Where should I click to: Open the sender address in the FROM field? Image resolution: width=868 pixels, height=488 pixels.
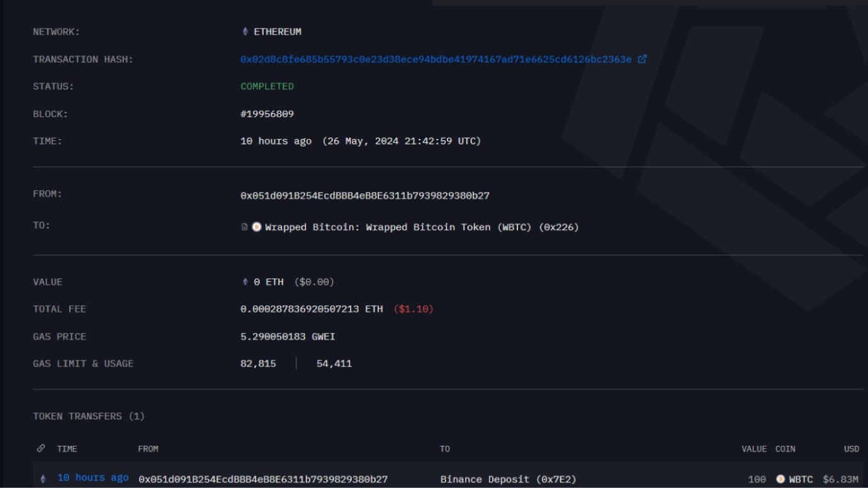tap(364, 196)
